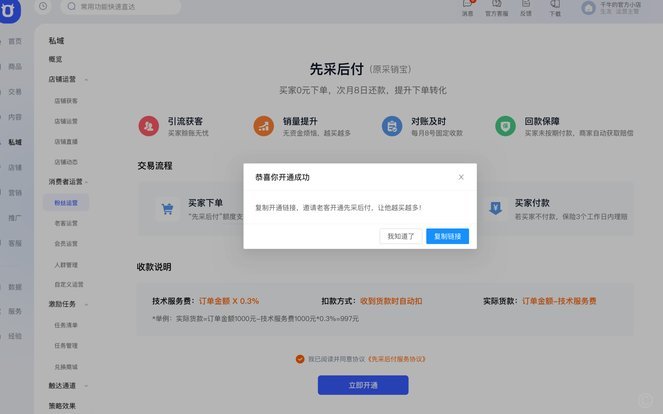Go to 首页 in left navigation
Screen dimensions: 663x414
(x=15, y=41)
